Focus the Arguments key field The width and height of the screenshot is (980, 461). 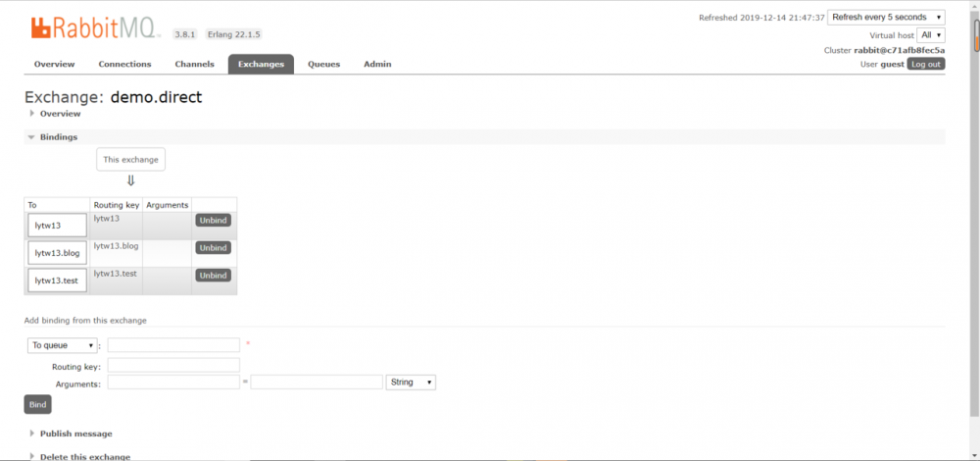tap(173, 383)
